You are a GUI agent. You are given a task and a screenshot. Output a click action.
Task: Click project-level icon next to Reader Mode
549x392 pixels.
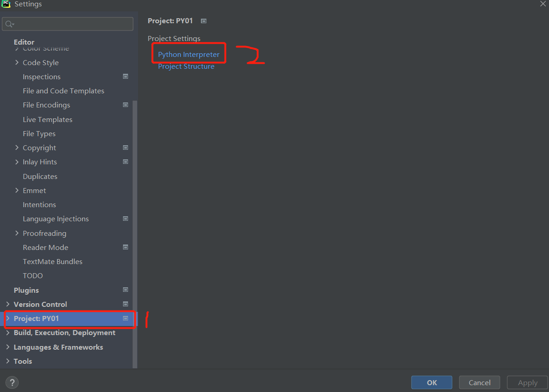(x=126, y=247)
